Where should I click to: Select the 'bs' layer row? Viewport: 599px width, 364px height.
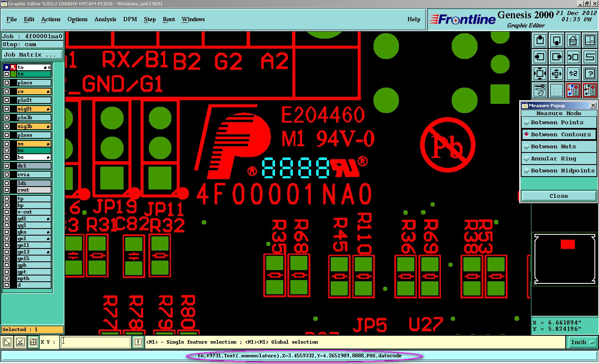click(34, 150)
